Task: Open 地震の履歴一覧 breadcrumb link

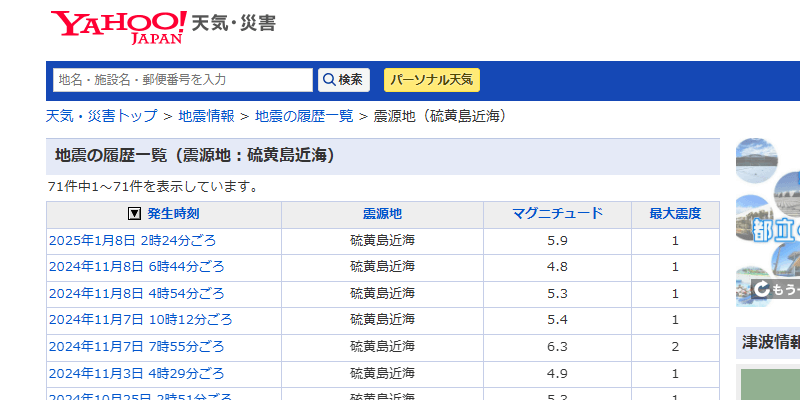Action: point(304,116)
